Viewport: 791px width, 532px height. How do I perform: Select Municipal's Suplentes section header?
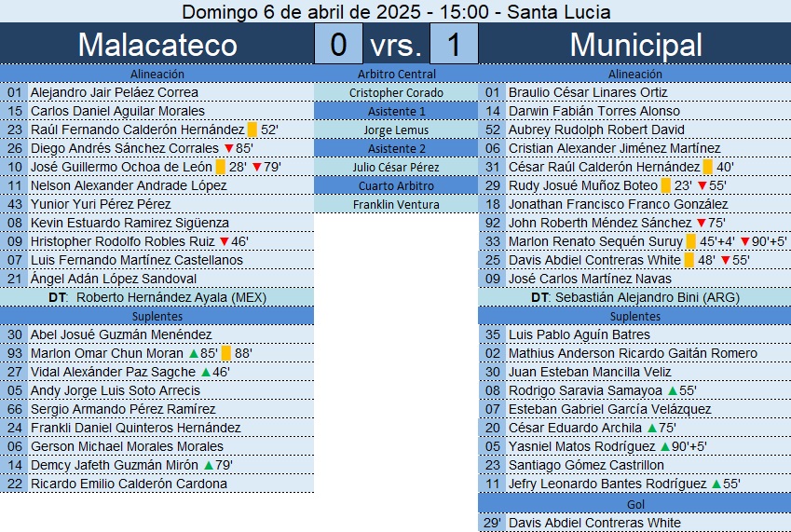(x=634, y=316)
